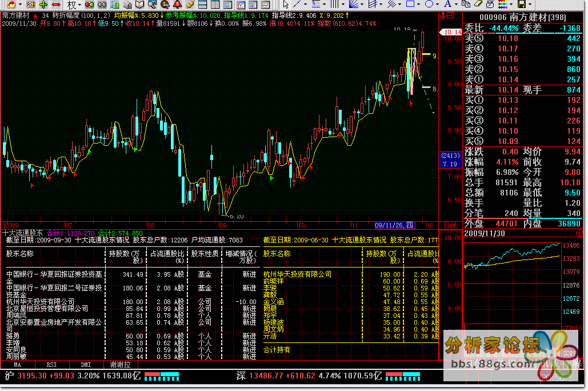Expand the line drawing tool dropdown
Image resolution: width=588 pixels, height=391 pixels.
point(305,4)
